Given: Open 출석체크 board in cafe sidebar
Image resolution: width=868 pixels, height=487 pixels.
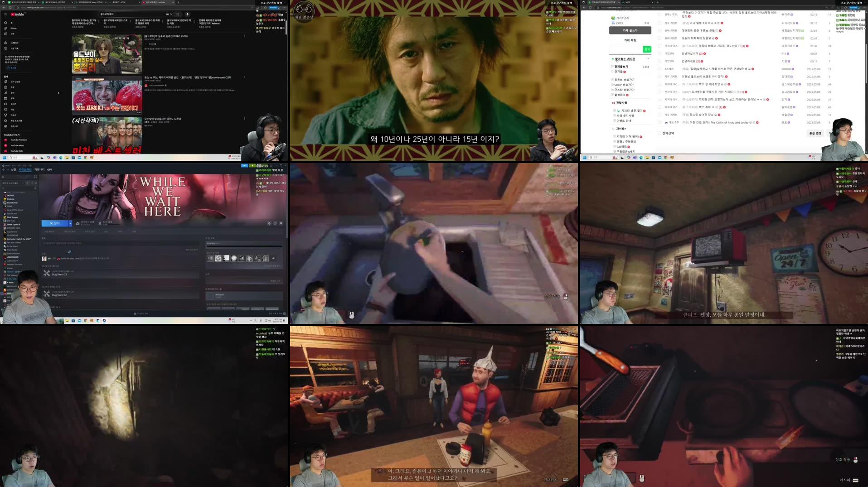Looking at the screenshot, I should [x=620, y=95].
